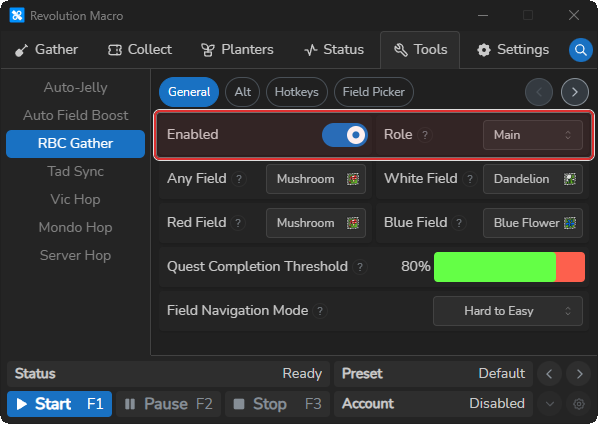Click the help icon beside Quest Completion Threshold

[x=360, y=267]
